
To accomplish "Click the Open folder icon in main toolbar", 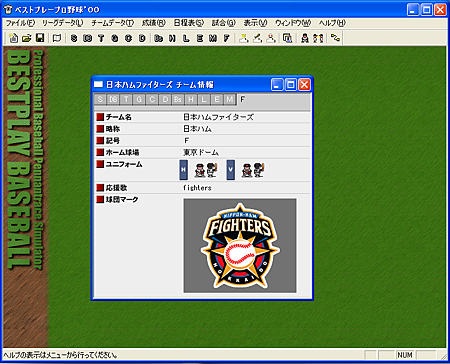I will pyautogui.click(x=27, y=38).
